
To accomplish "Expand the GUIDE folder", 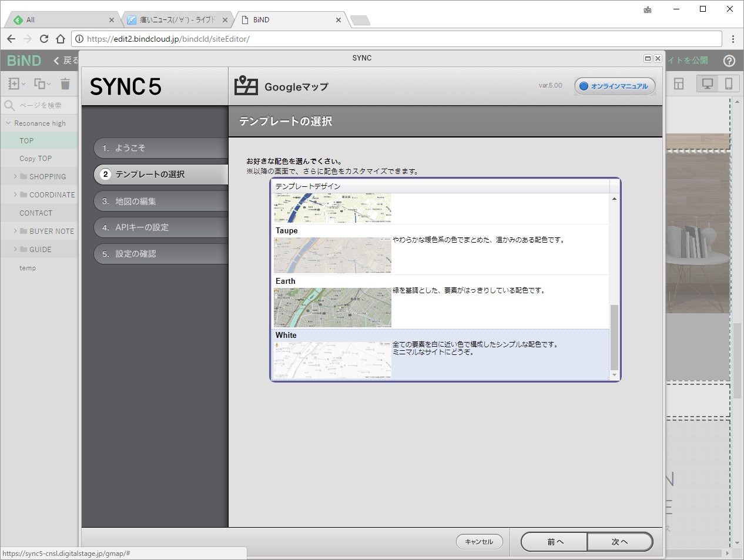I will coord(15,249).
